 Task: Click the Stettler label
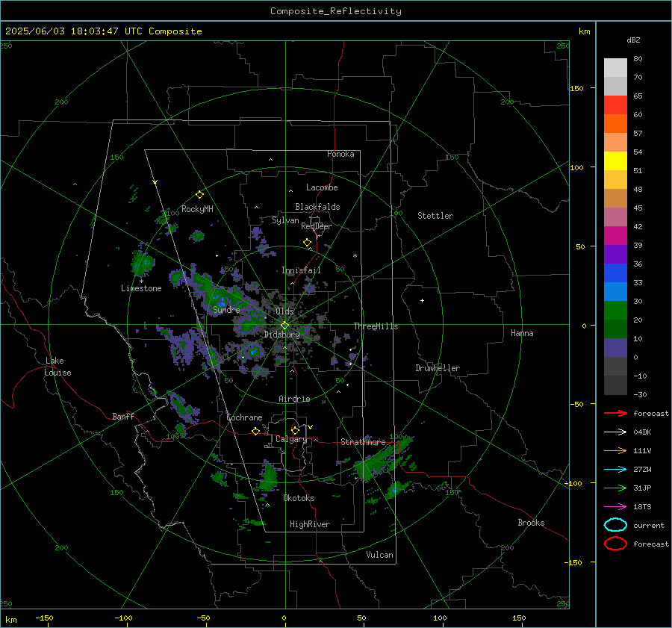(435, 216)
